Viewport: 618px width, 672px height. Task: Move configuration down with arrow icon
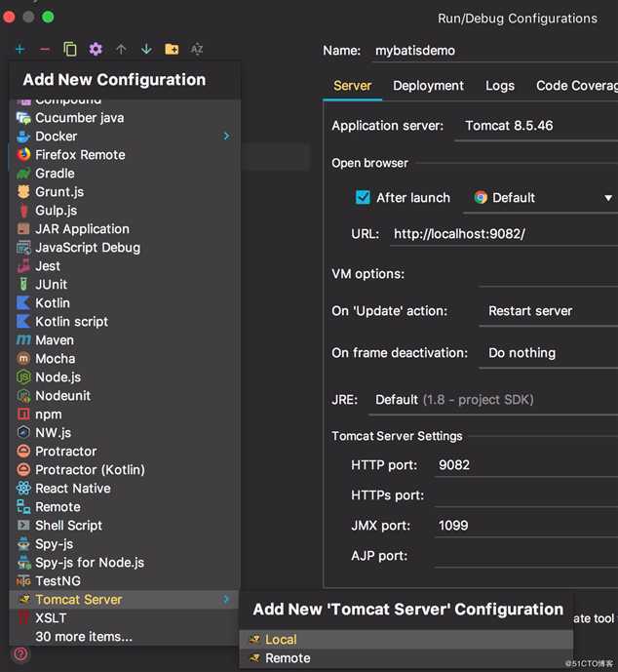pyautogui.click(x=146, y=50)
